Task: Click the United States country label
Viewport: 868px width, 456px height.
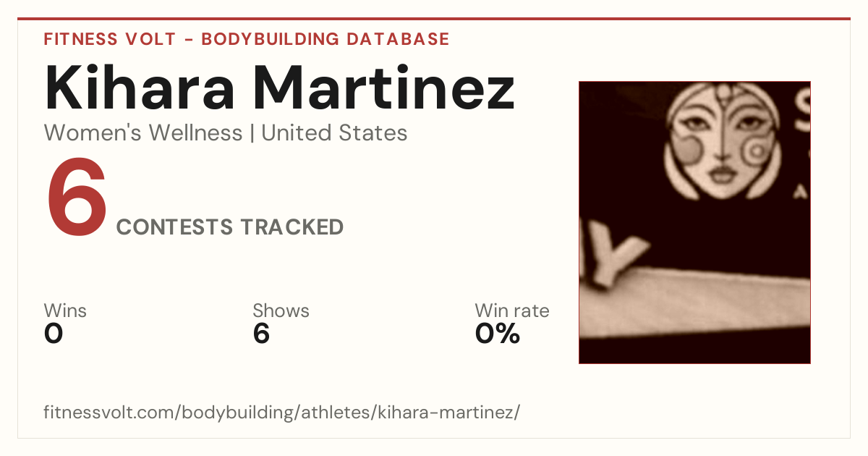Action: [x=334, y=133]
